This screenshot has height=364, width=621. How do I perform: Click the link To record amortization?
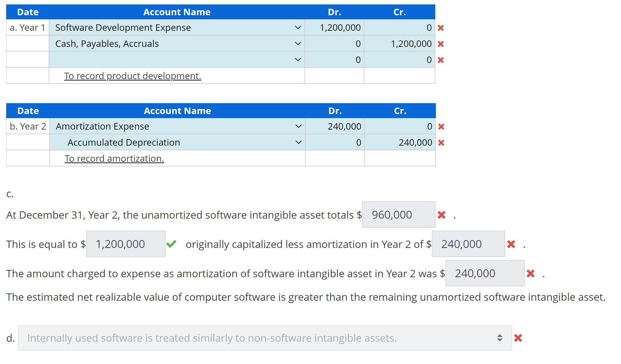coord(114,158)
